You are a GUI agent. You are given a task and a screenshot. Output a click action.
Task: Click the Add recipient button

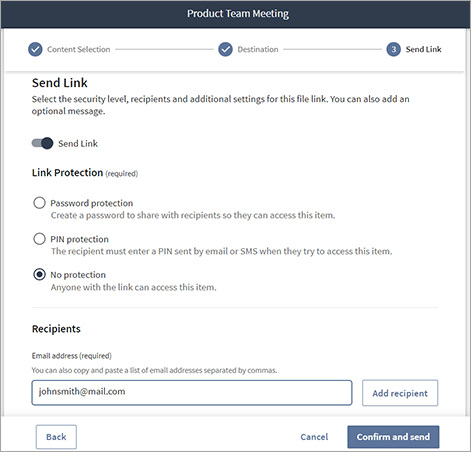pyautogui.click(x=400, y=393)
